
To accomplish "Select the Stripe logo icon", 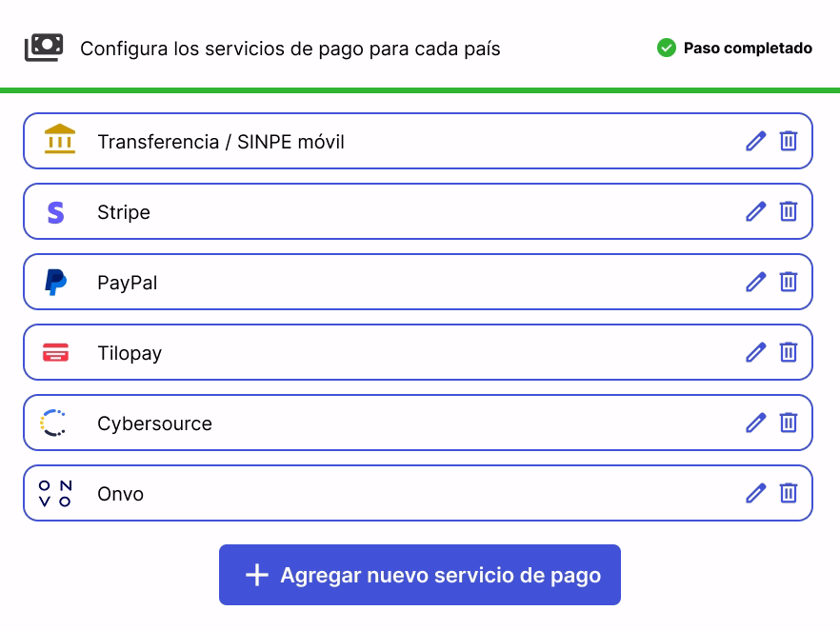I will click(x=55, y=212).
